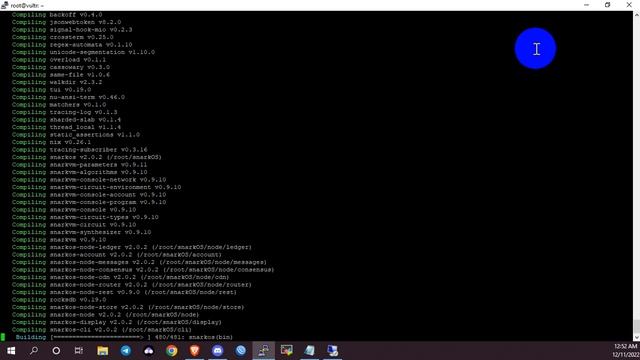
Task: Click the 'snarkos-cli' line
Action: (x=102, y=329)
